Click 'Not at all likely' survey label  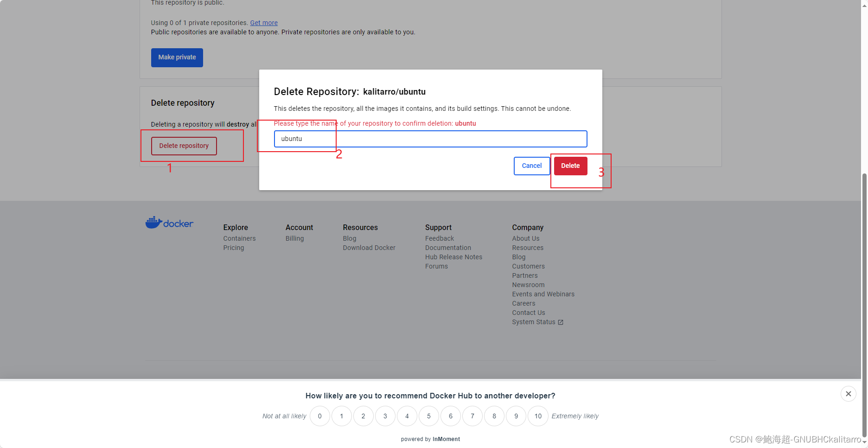(284, 416)
